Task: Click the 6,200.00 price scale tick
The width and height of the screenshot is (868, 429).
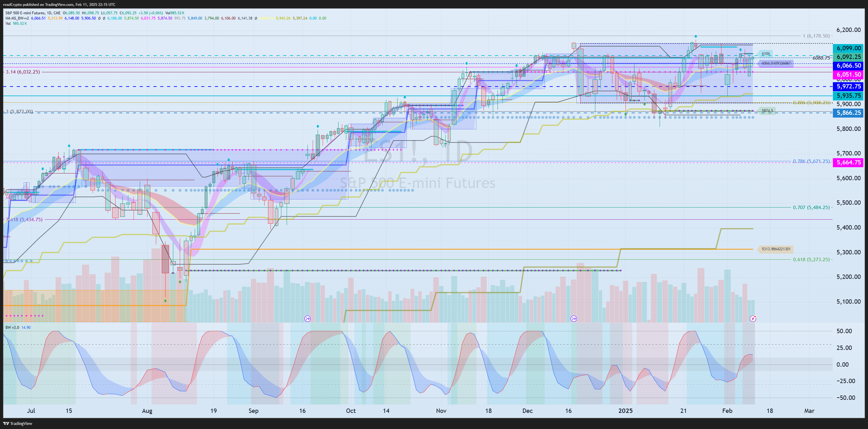Action: 848,29
